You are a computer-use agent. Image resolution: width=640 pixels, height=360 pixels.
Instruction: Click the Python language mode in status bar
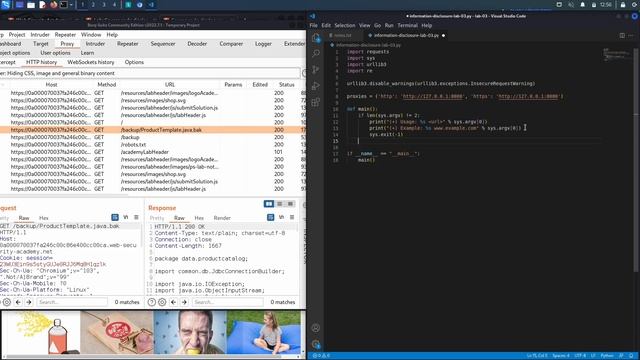(607, 356)
